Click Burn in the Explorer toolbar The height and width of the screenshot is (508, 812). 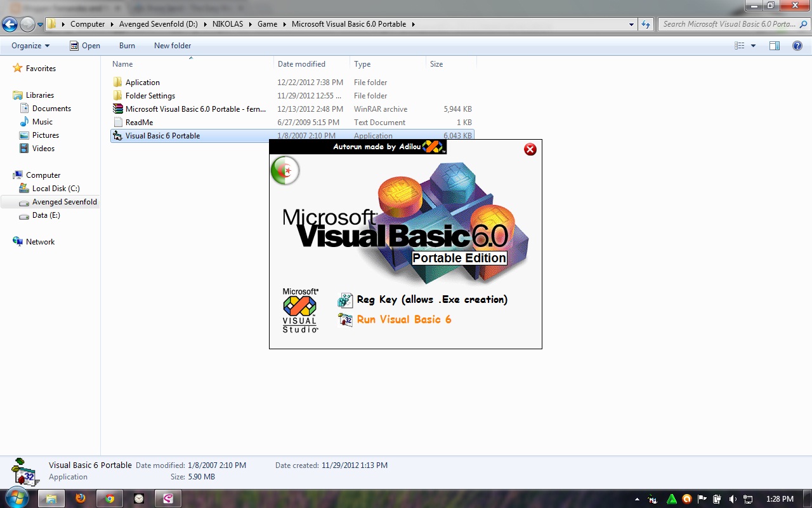pyautogui.click(x=127, y=46)
